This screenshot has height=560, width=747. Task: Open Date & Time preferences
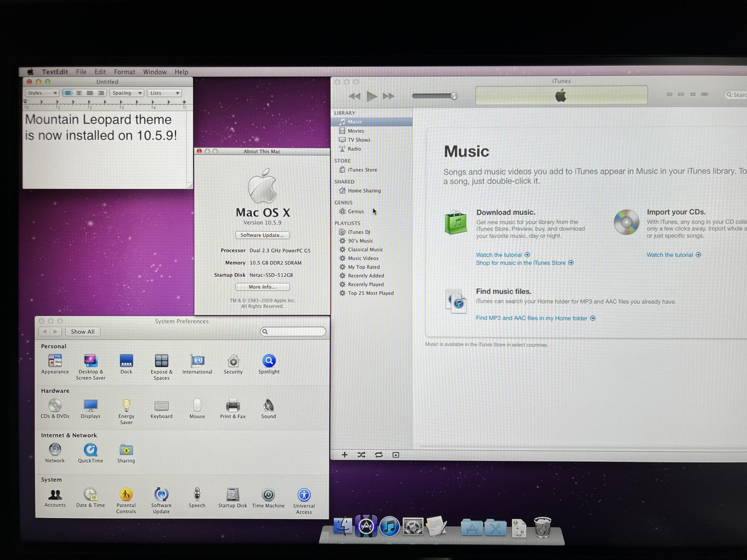click(x=90, y=498)
